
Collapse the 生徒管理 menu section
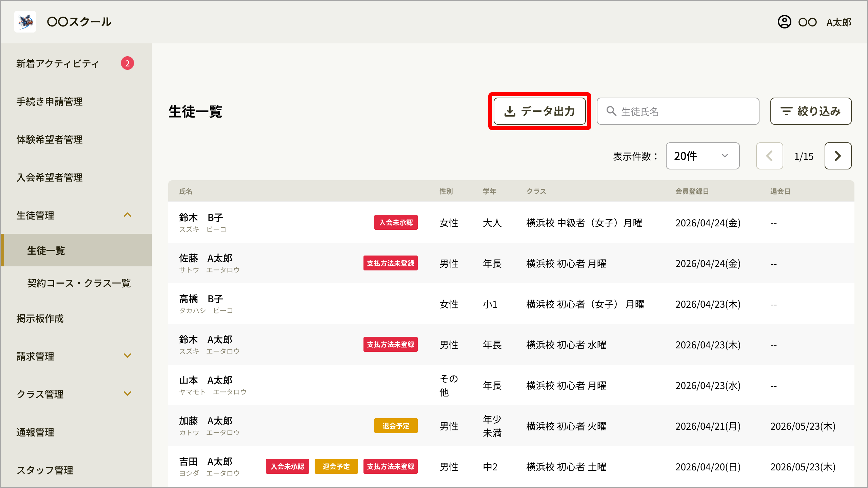(x=127, y=215)
